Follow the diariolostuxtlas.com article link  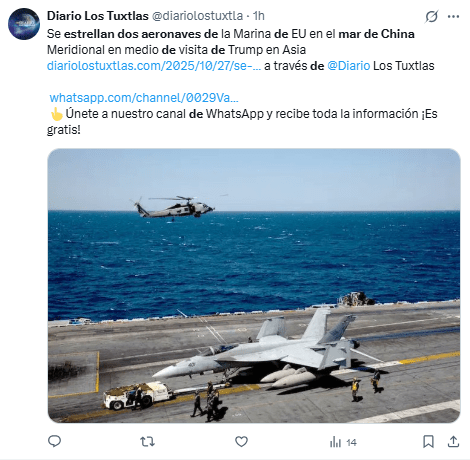[154, 66]
